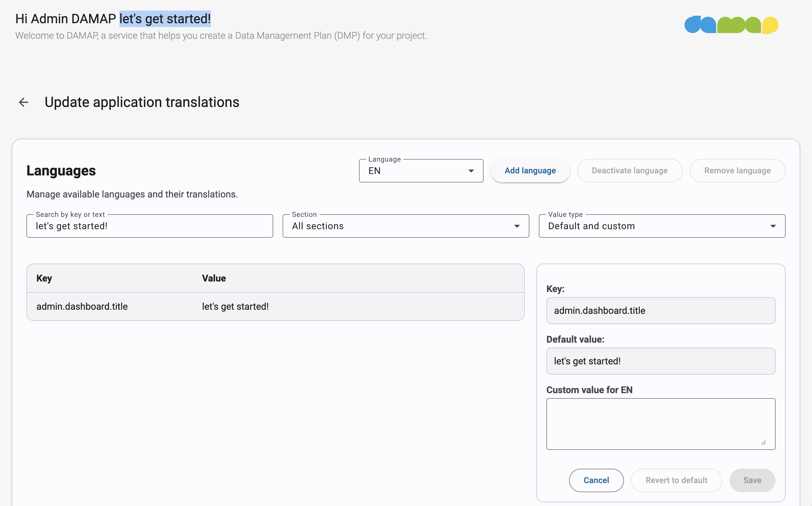The width and height of the screenshot is (812, 506).
Task: Click the Languages section heading
Action: (61, 171)
